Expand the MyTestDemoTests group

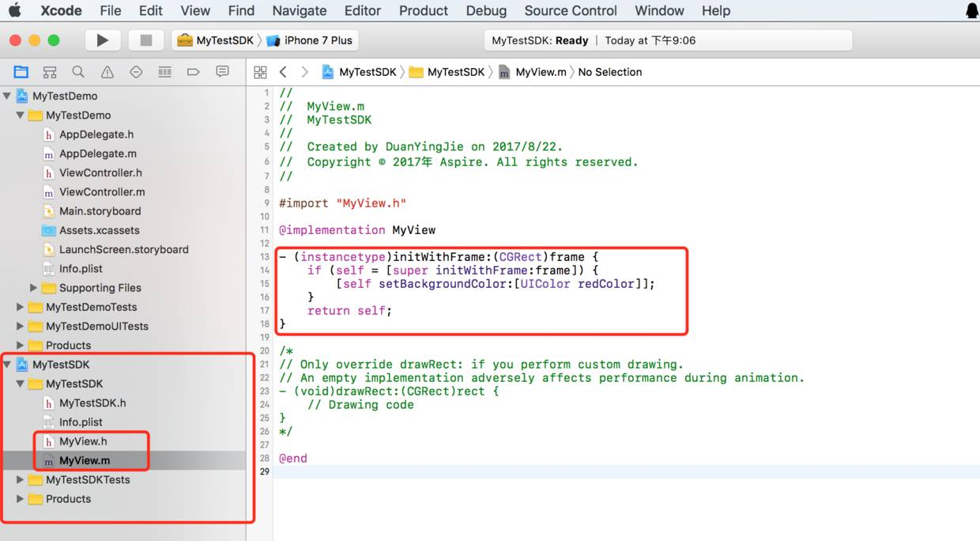coord(21,307)
